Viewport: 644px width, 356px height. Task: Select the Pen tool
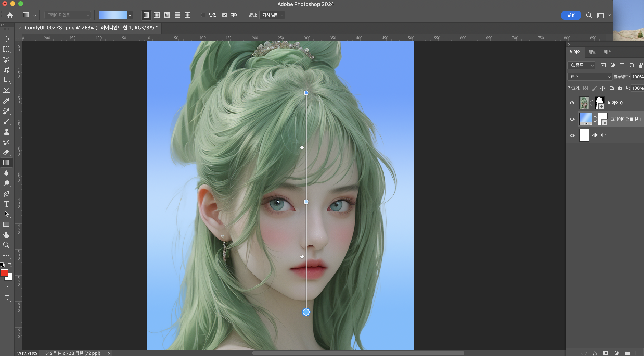pos(6,193)
